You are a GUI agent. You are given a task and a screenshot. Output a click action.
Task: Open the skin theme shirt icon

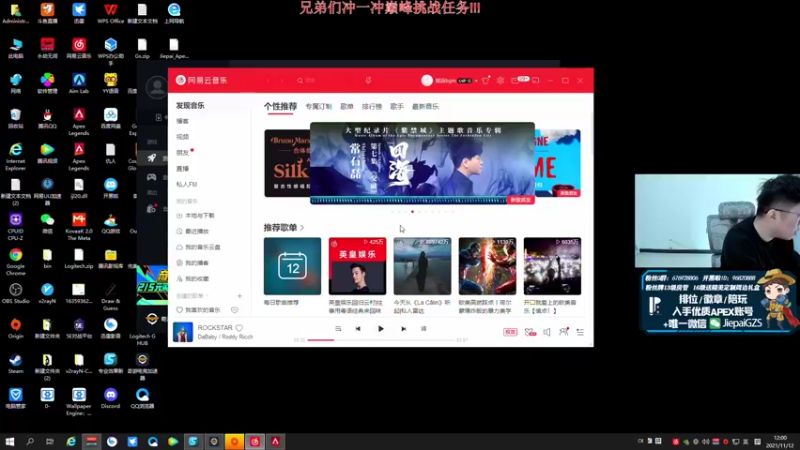tap(486, 80)
